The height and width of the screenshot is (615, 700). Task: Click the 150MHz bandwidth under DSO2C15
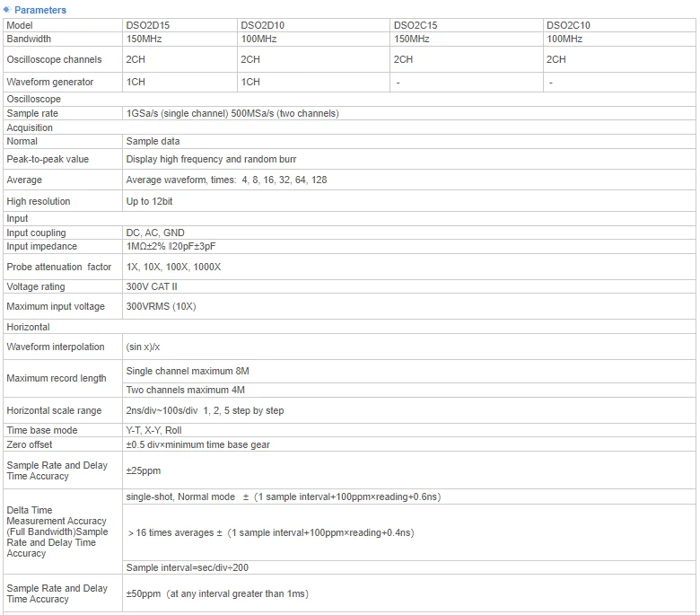(x=412, y=39)
